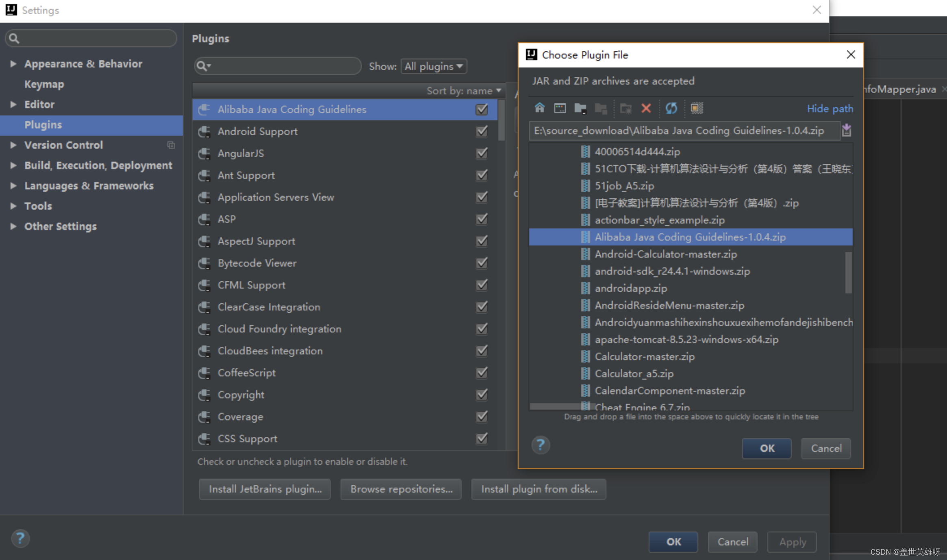Toggle the Alibaba Java Coding Guidelines checkbox
The image size is (947, 560).
(x=482, y=109)
